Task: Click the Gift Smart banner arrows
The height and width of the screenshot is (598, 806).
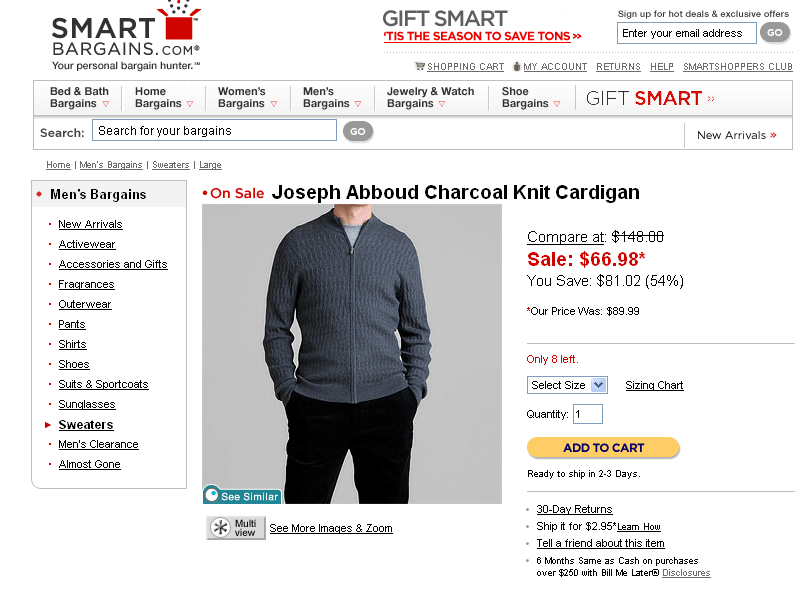Action: pos(711,99)
